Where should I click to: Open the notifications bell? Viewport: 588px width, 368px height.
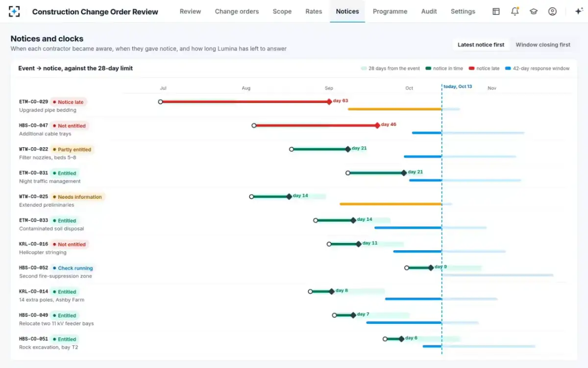(514, 11)
